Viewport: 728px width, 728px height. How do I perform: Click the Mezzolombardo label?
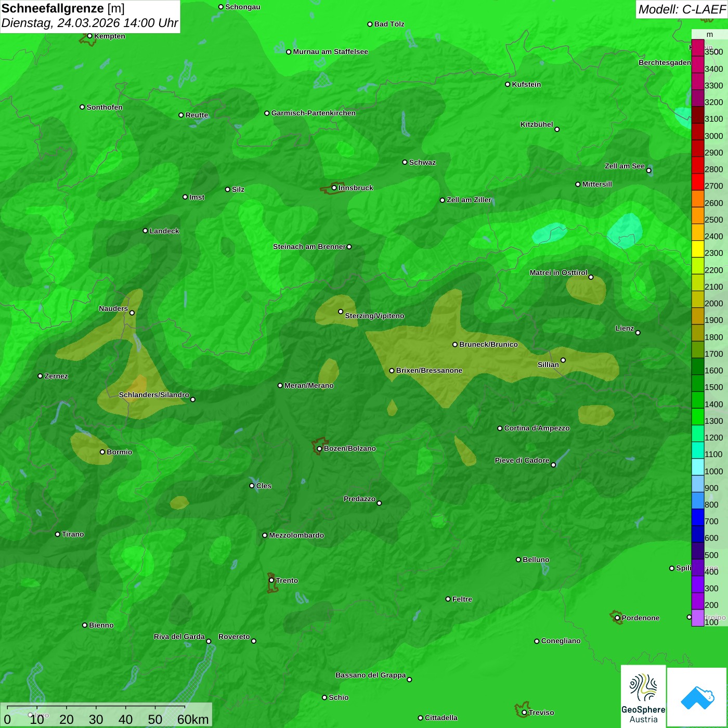(x=296, y=535)
